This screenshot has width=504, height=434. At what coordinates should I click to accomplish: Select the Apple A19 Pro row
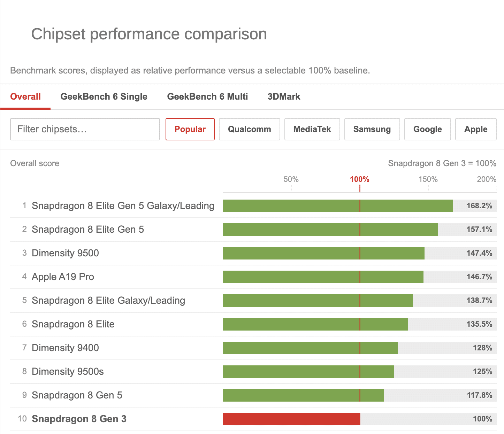click(253, 277)
